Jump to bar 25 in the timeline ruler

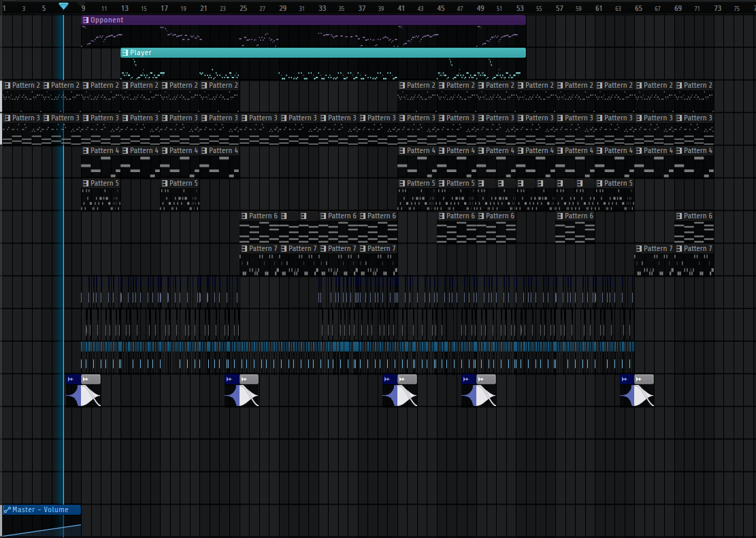click(243, 8)
